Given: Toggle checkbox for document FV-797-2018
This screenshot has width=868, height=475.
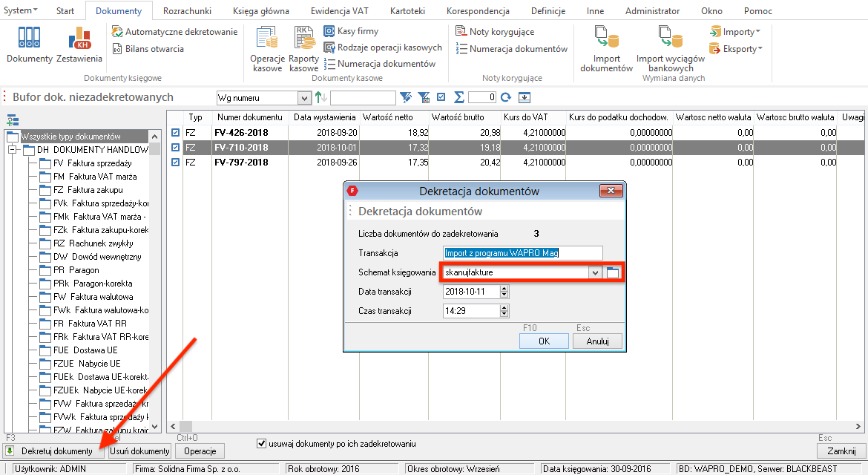Looking at the screenshot, I should point(176,162).
